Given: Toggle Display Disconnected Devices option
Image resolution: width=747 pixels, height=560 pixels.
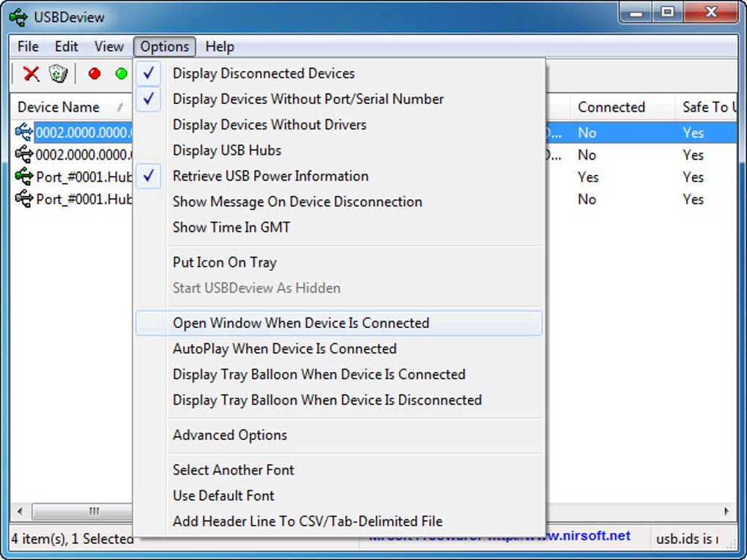Looking at the screenshot, I should (339, 73).
